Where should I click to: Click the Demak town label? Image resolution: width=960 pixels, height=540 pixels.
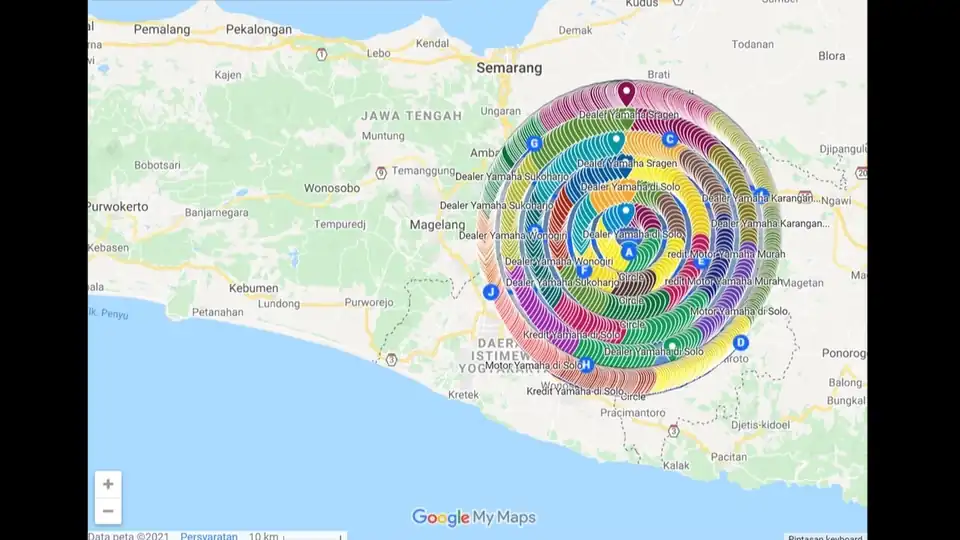[x=575, y=30]
